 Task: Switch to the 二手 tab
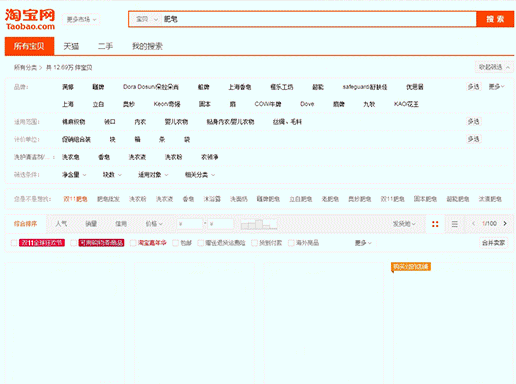[105, 46]
